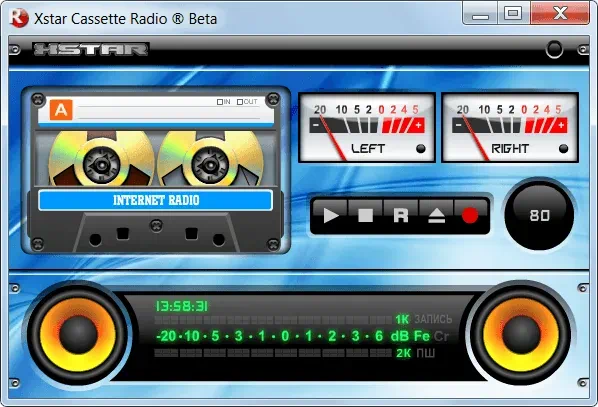Click the XSTAR logo in the top bar
The image size is (598, 407).
click(91, 50)
